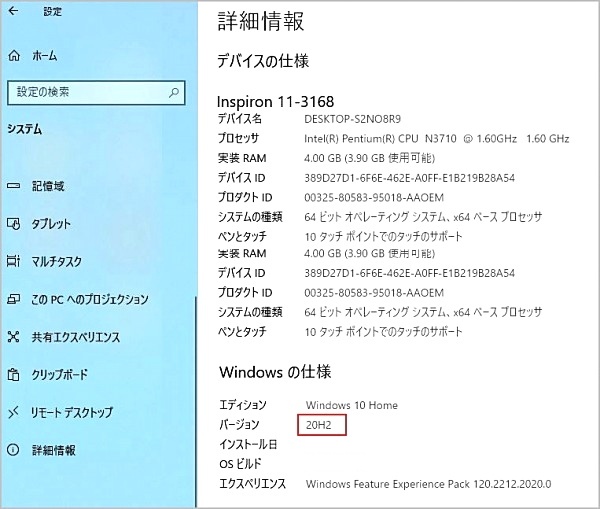The height and width of the screenshot is (509, 600).
Task: Click the 設定 window title
Action: 52,11
